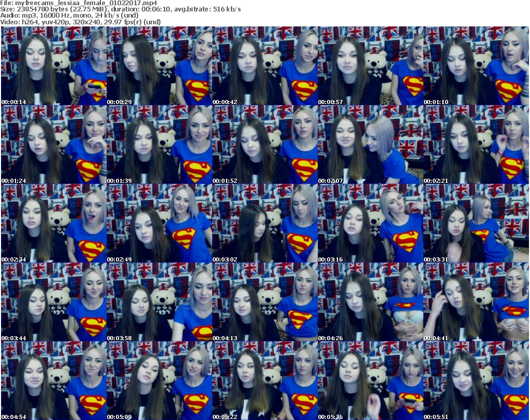Choose the frame timestamped 00:01:52
The image size is (530, 420).
[265, 144]
